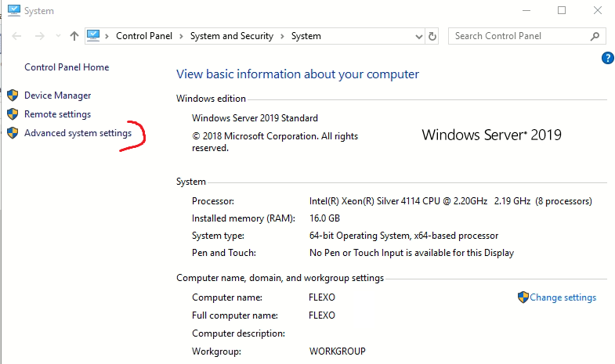The image size is (615, 364).
Task: Open address bar history dropdown
Action: point(419,37)
